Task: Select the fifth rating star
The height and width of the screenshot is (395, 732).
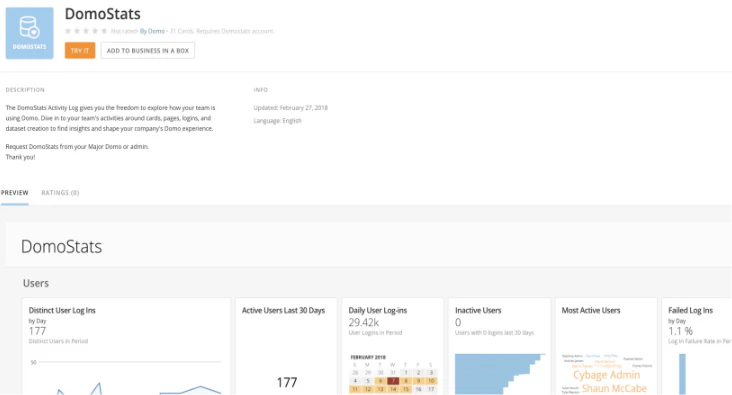Action: pos(104,31)
